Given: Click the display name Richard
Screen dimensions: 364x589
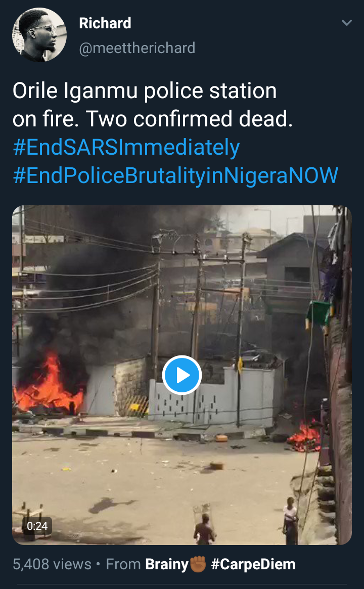Looking at the screenshot, I should tap(105, 23).
